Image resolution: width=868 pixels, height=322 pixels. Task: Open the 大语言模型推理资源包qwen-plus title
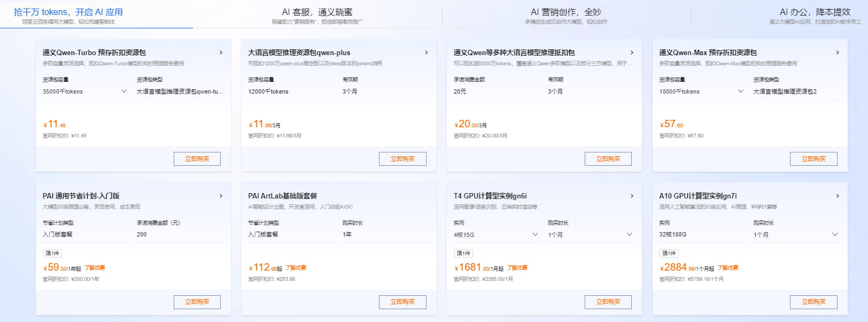pyautogui.click(x=299, y=52)
